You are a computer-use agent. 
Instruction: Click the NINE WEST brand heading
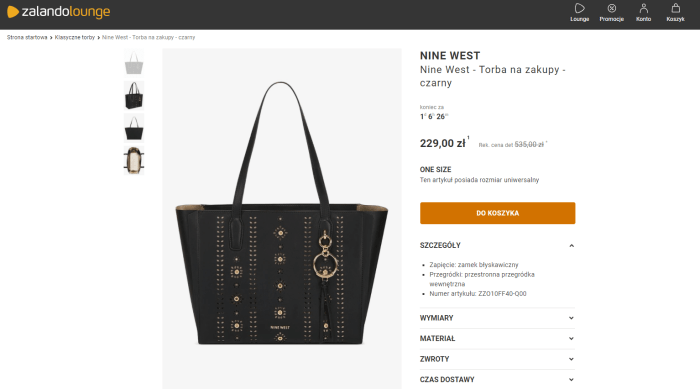click(450, 56)
